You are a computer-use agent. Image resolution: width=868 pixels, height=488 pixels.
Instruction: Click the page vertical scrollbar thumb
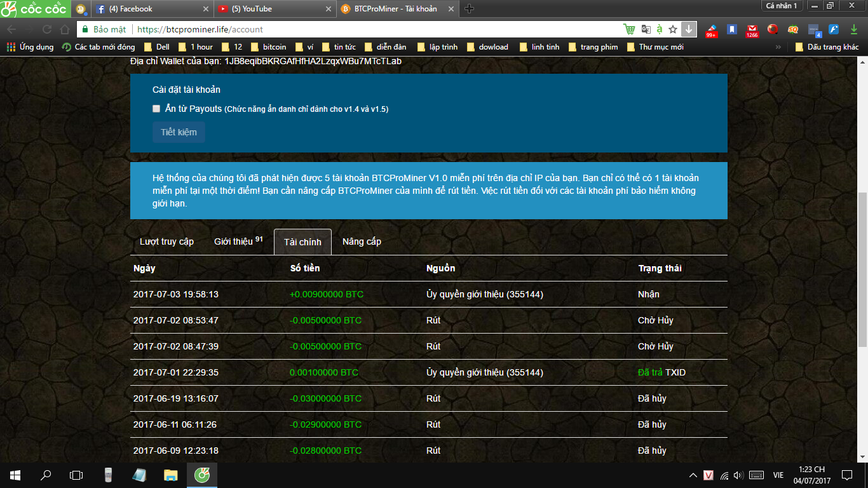pyautogui.click(x=862, y=270)
